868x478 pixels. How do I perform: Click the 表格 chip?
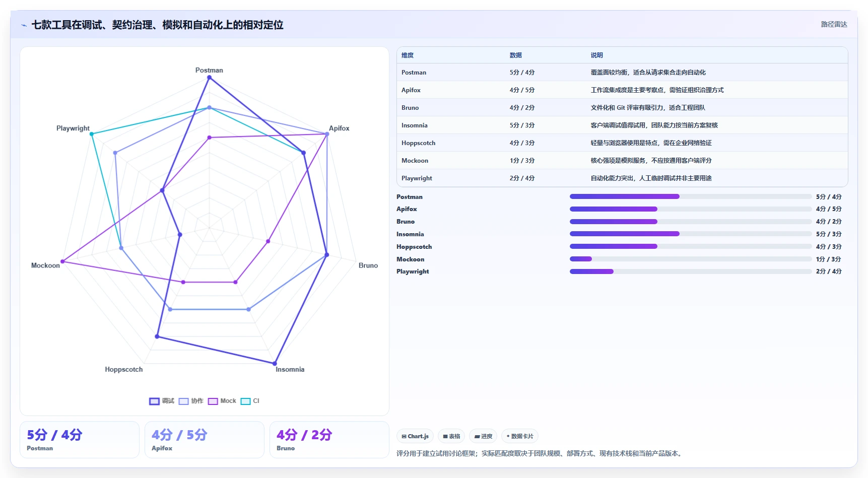(451, 436)
